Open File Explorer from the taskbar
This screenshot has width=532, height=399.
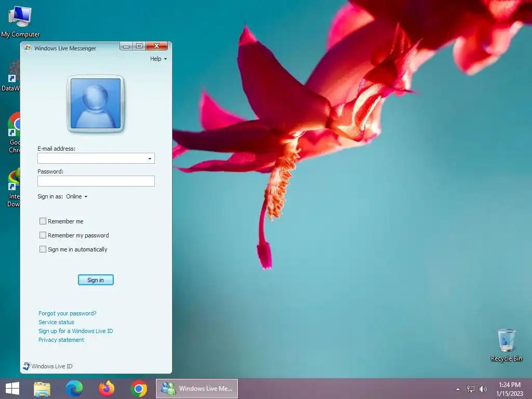(x=42, y=389)
